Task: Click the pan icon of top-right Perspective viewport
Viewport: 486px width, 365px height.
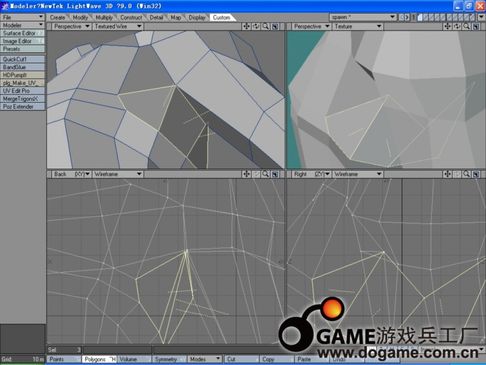Action: point(447,26)
